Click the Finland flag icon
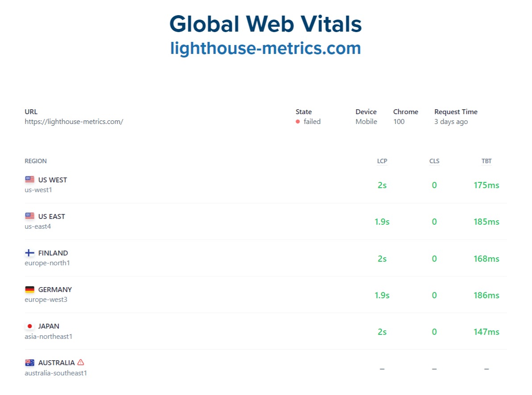The image size is (532, 395). tap(30, 253)
